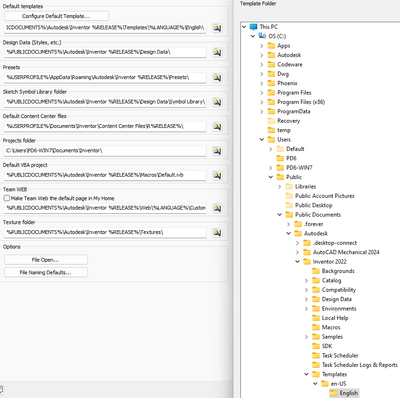Browse for Projects folder icon
Image resolution: width=400 pixels, height=398 pixels.
tap(217, 151)
